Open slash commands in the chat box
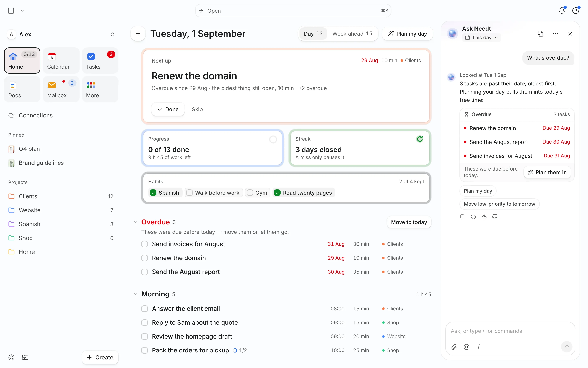Image resolution: width=588 pixels, height=368 pixels. pos(478,347)
